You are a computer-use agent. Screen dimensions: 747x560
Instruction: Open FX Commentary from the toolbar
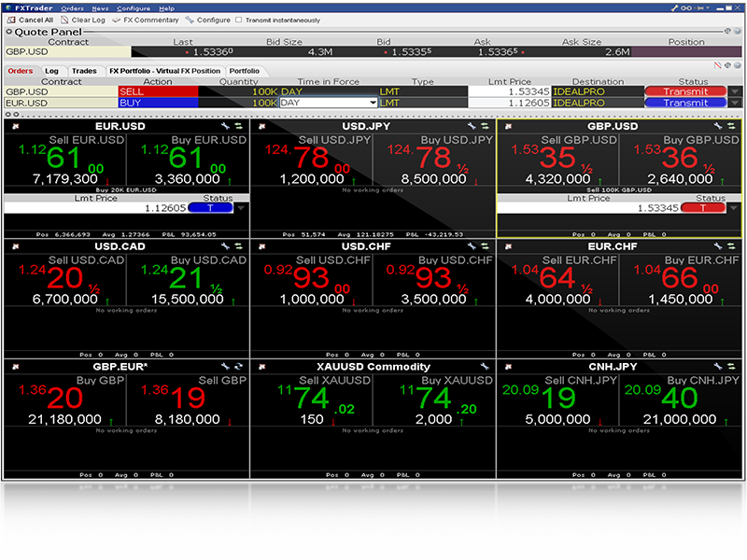click(x=146, y=20)
